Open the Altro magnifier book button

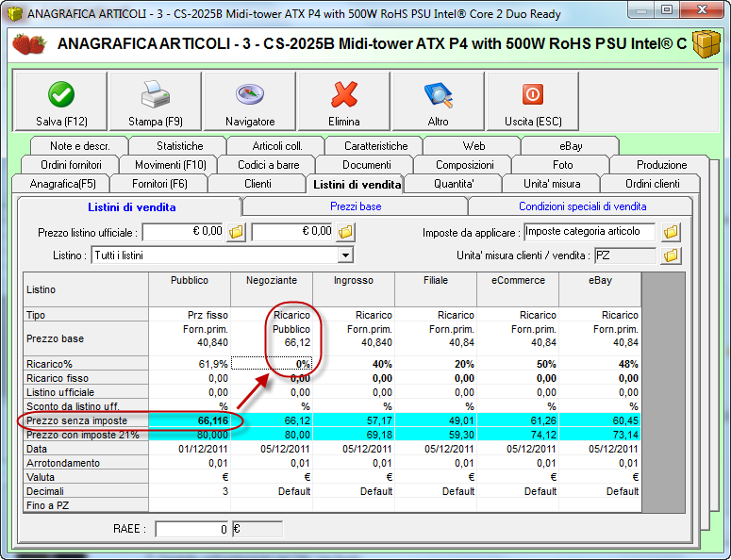click(x=439, y=102)
